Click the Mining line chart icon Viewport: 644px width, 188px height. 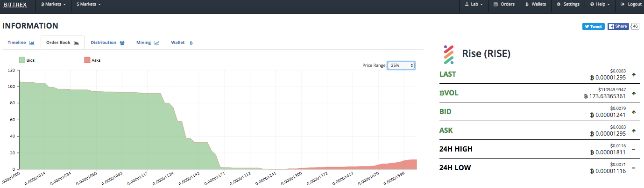tap(157, 43)
